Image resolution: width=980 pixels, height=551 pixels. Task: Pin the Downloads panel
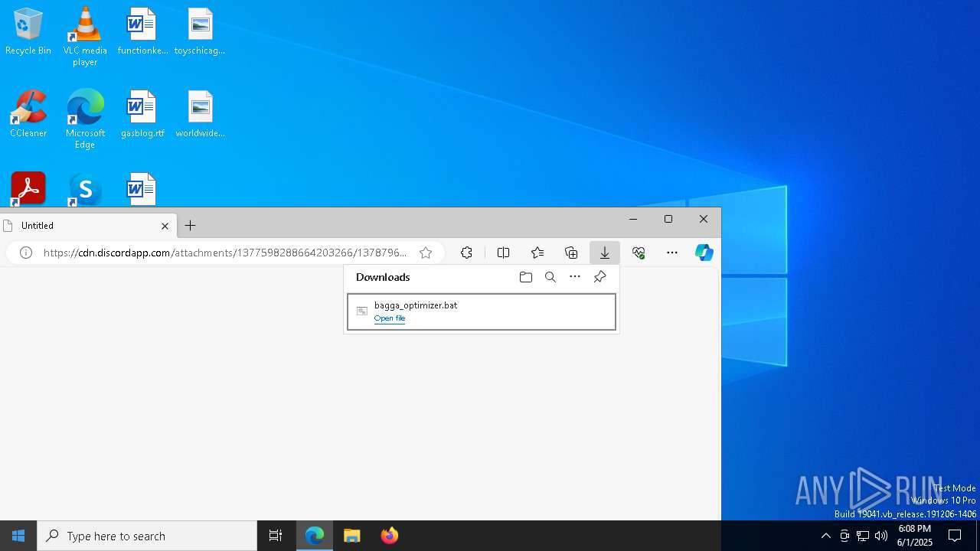pos(599,277)
